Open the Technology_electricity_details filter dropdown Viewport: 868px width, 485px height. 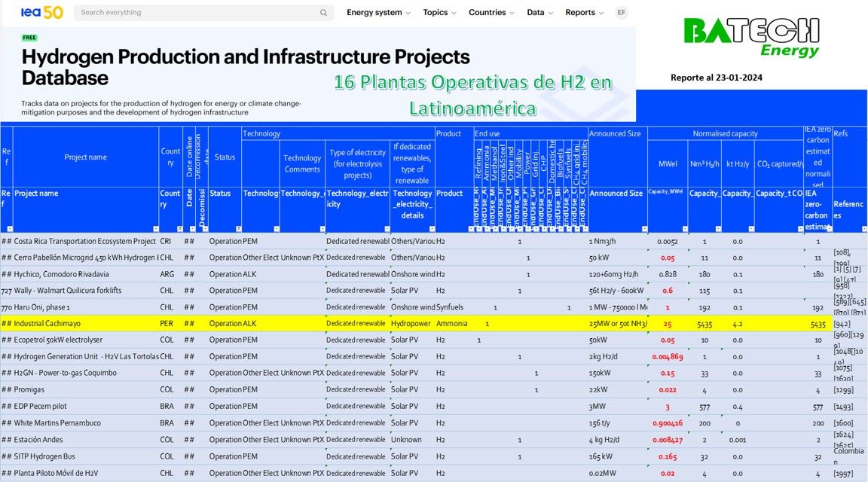pyautogui.click(x=432, y=228)
